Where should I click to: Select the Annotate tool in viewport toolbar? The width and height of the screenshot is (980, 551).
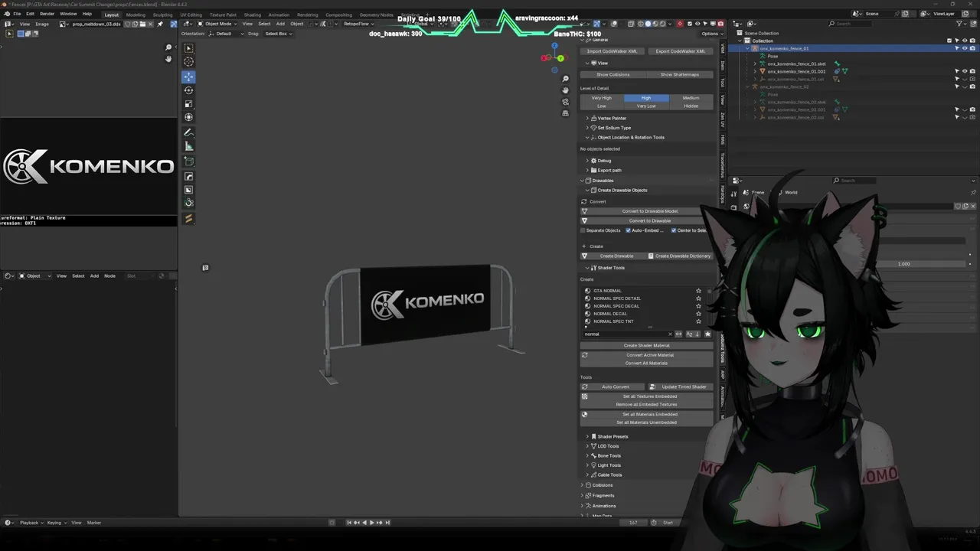[x=188, y=132]
